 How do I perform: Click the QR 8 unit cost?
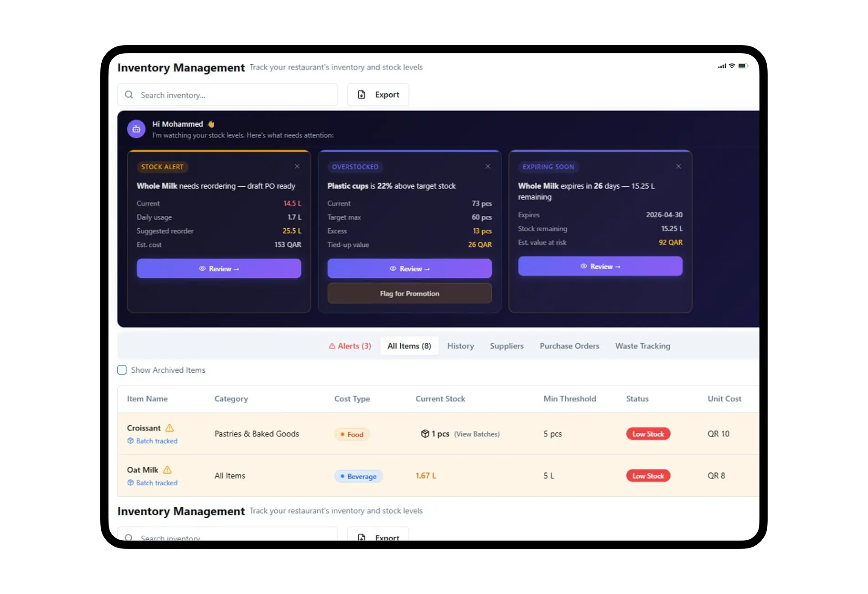[716, 476]
